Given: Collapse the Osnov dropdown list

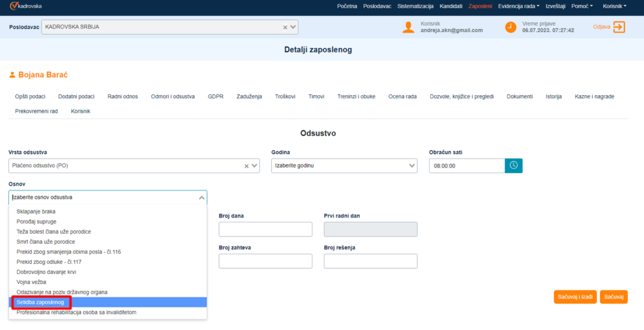Looking at the screenshot, I should click(201, 197).
